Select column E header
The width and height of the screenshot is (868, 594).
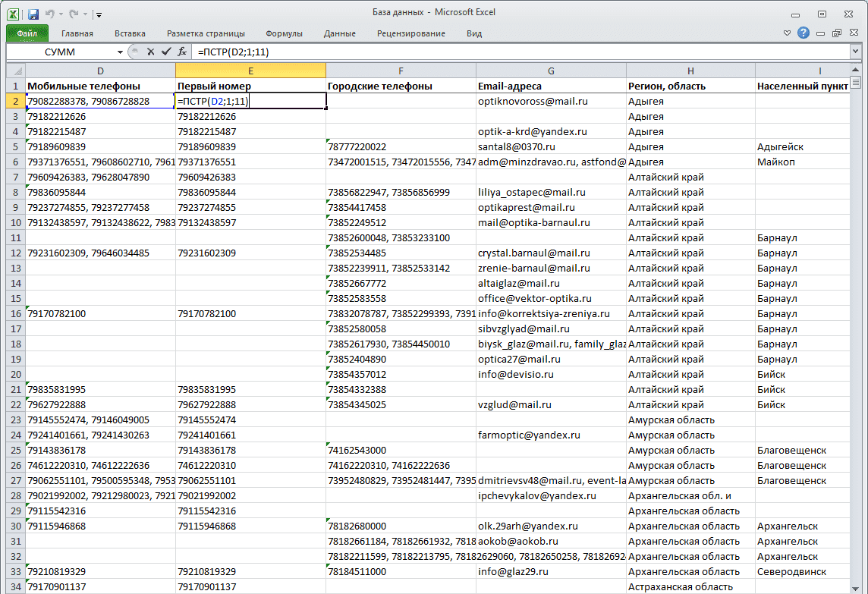coord(250,71)
